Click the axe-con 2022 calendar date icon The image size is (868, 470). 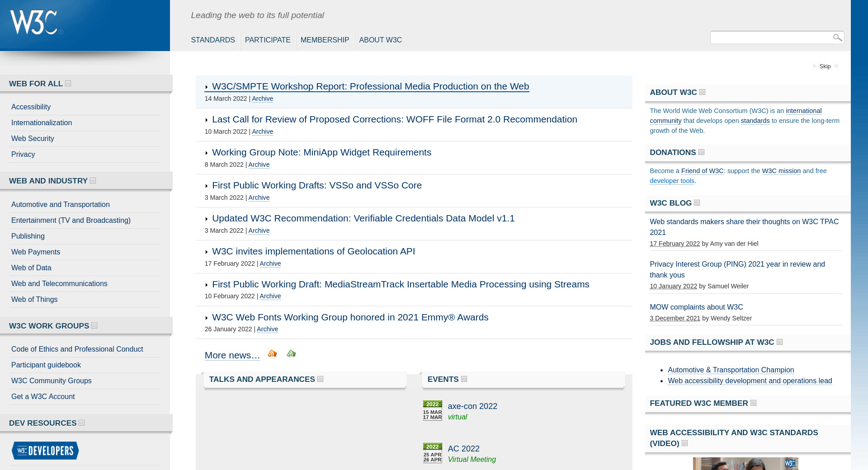[x=432, y=410]
